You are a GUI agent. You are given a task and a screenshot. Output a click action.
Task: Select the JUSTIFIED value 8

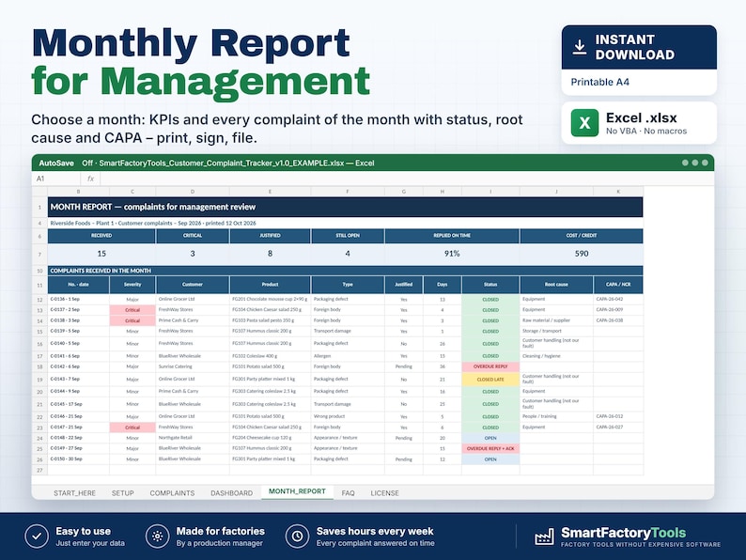[x=270, y=254]
